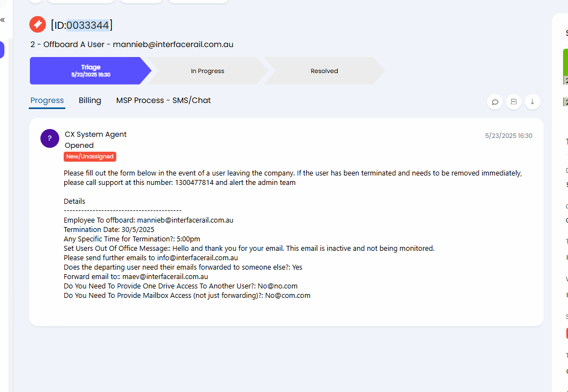Screen dimensions: 568x392
Task: Click the CX System Agent name
Action: [96, 135]
